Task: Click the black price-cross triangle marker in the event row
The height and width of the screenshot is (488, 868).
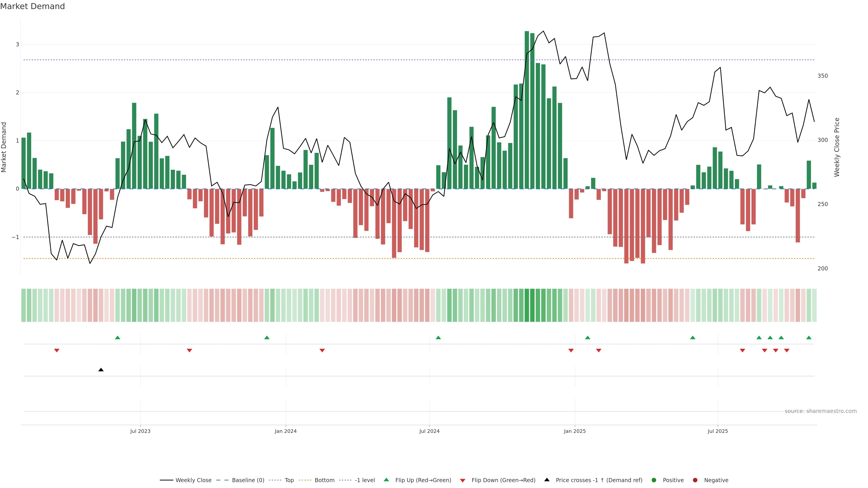Action: (x=101, y=370)
